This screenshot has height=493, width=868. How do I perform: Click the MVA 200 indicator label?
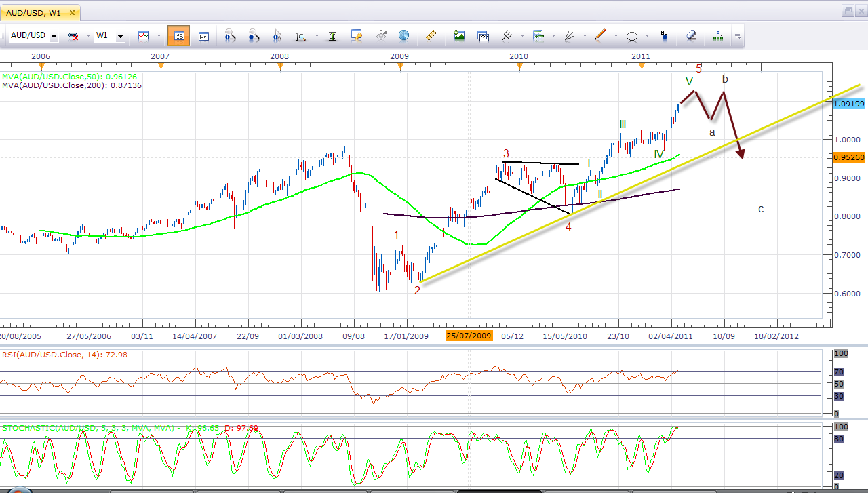71,86
